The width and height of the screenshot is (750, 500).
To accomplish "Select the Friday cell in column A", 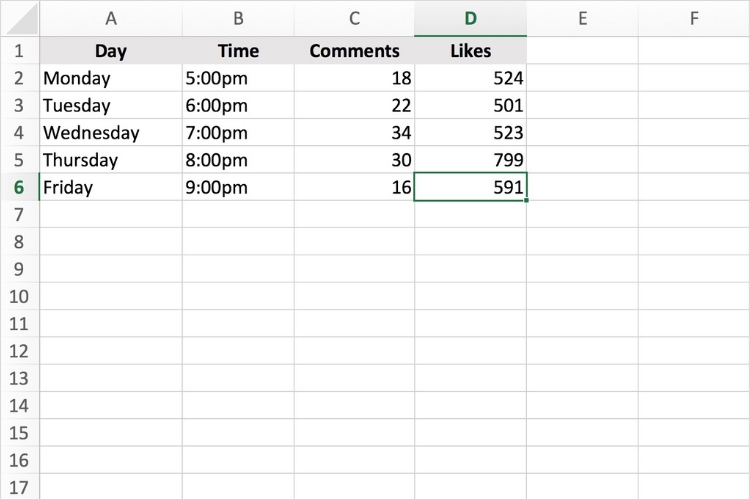I will 110,187.
